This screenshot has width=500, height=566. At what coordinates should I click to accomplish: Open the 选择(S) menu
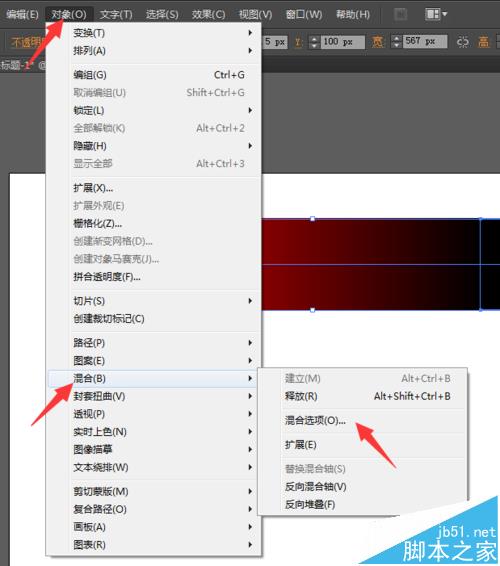click(x=162, y=14)
